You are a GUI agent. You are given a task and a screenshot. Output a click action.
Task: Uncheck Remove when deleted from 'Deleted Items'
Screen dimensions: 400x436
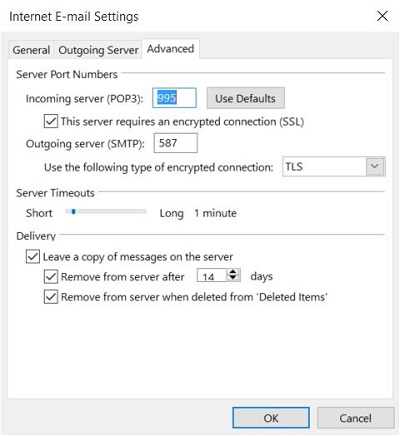pyautogui.click(x=51, y=297)
